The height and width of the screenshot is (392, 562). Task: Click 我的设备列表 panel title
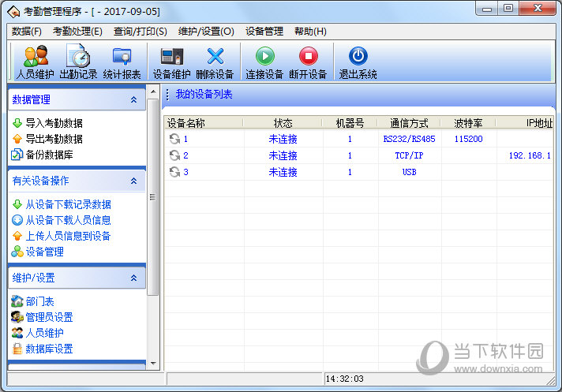tap(204, 94)
